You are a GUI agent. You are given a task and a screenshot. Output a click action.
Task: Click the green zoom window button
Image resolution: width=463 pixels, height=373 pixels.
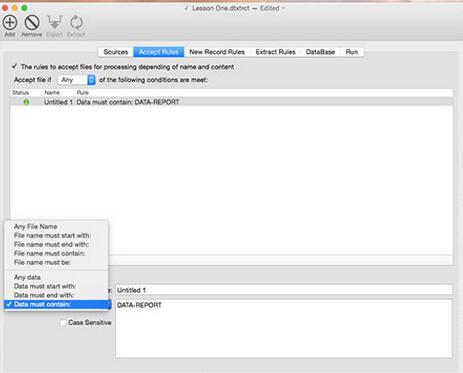point(24,7)
